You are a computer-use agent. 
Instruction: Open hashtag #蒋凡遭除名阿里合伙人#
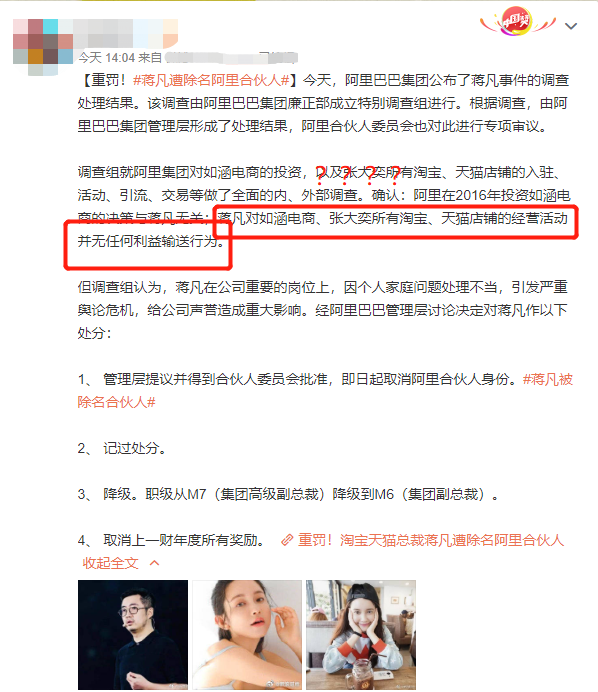(x=211, y=80)
